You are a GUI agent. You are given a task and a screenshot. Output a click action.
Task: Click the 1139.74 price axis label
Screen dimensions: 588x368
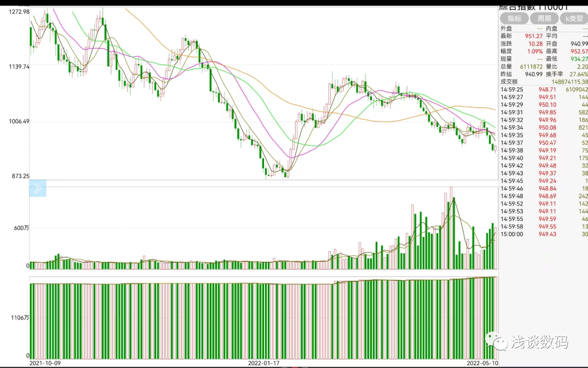pyautogui.click(x=19, y=67)
